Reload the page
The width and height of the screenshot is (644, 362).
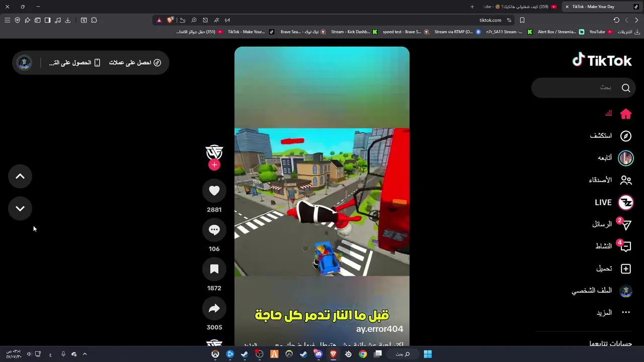(616, 20)
